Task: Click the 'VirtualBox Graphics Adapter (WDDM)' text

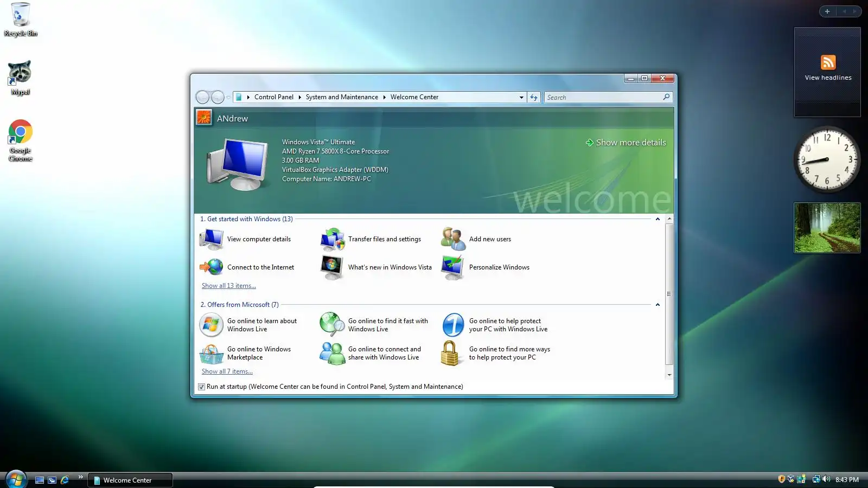Action: (335, 170)
